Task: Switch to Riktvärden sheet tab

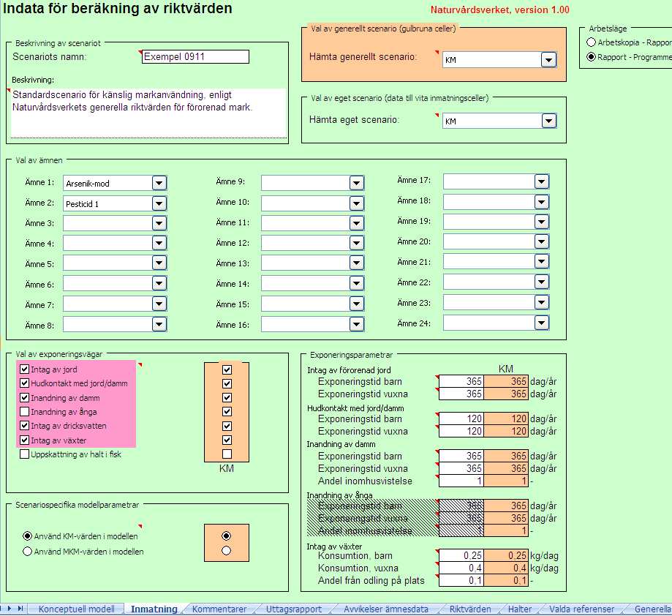Action: 470,609
